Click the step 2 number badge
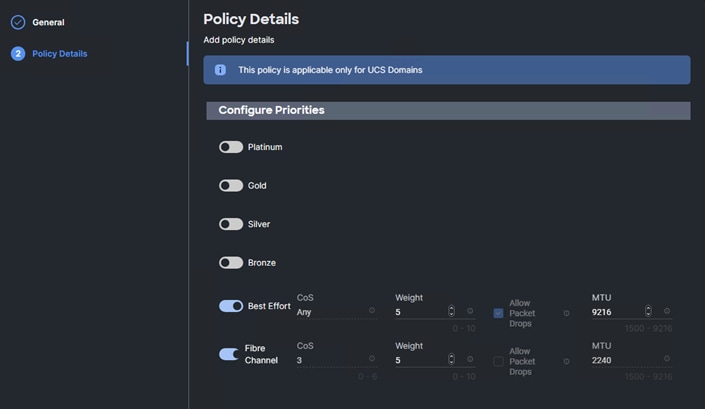 [18, 54]
